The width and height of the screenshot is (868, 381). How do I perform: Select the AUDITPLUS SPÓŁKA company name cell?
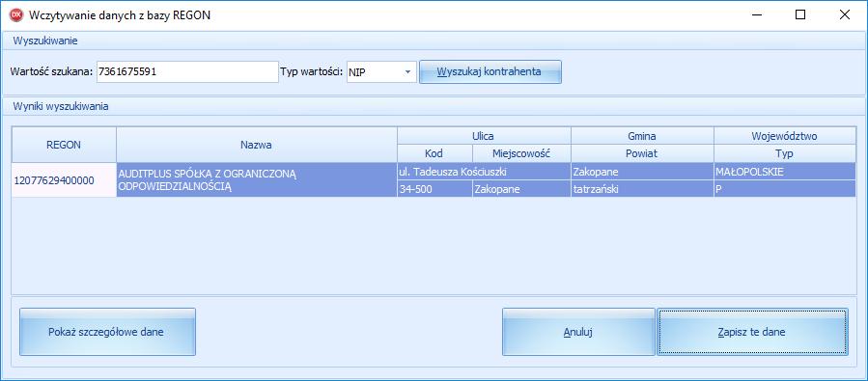256,179
